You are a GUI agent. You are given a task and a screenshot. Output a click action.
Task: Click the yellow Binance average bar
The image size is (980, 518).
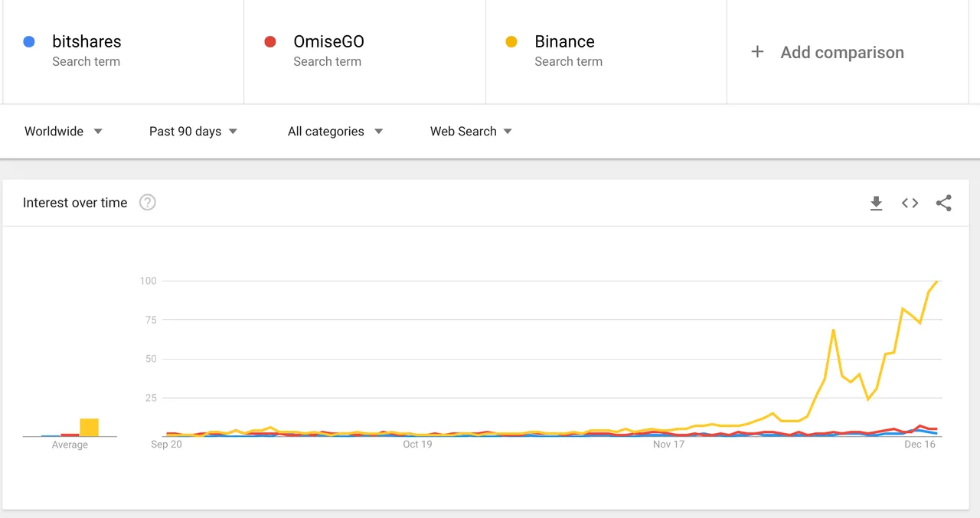90,428
